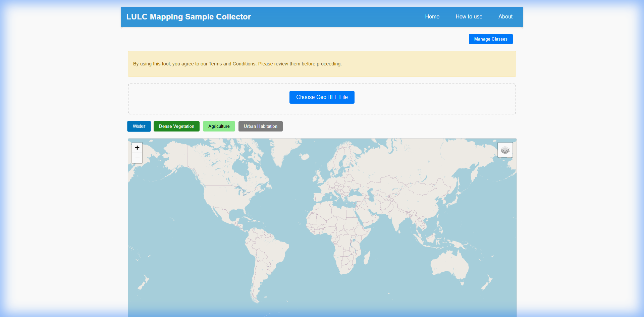644x317 pixels.
Task: Select the Urban Habitation class
Action: click(x=260, y=126)
